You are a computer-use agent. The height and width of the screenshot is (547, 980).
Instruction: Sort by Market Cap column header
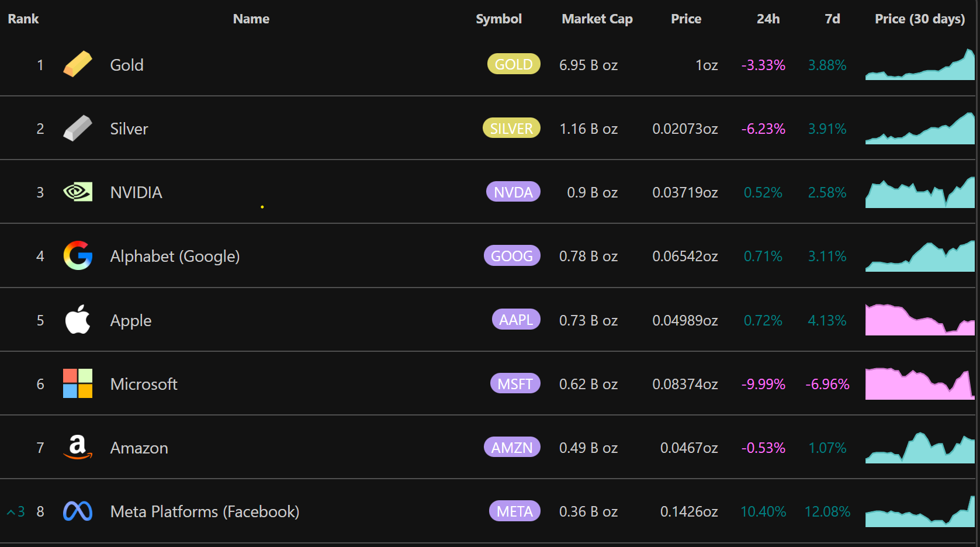tap(597, 19)
